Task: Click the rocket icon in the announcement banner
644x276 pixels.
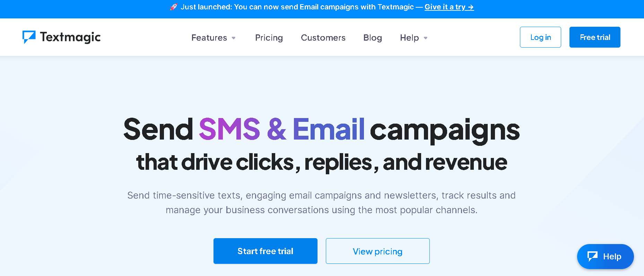Action: [174, 7]
